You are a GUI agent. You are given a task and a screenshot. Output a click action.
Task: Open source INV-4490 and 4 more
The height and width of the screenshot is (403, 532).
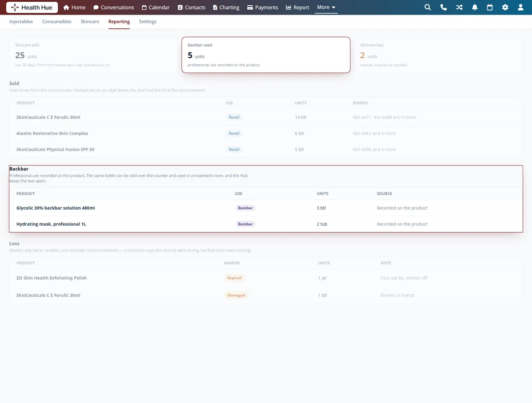[374, 150]
